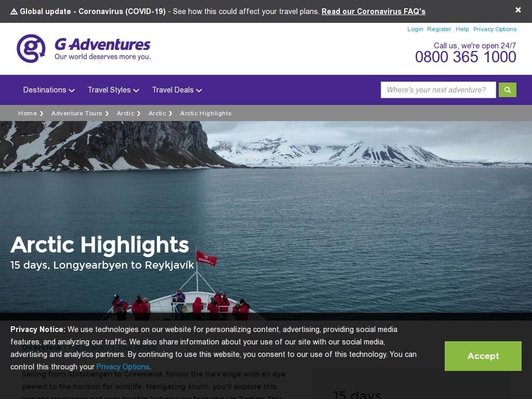Click the G Adventures wordmark text

[102, 45]
